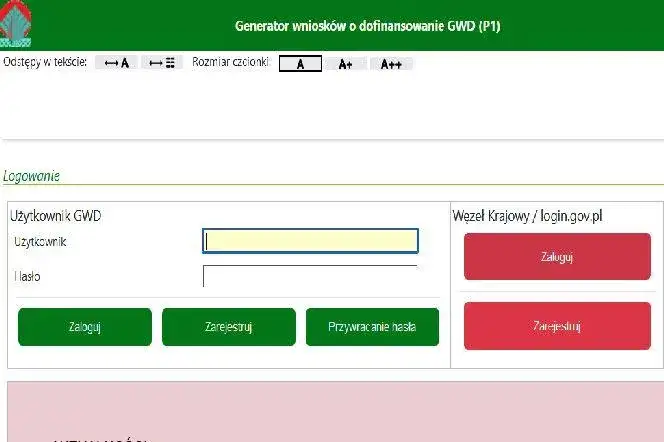Select the A+ font size button
664x442 pixels.
pyautogui.click(x=346, y=64)
